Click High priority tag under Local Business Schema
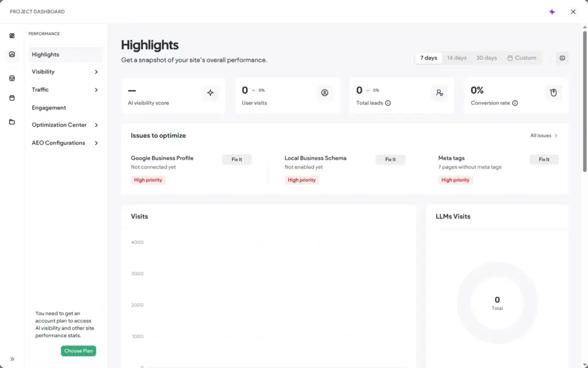 (301, 180)
